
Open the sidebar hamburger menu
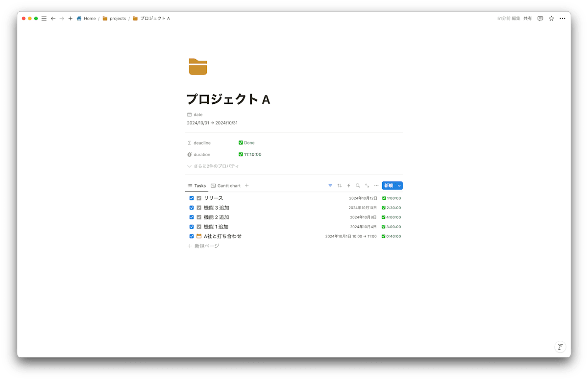pyautogui.click(x=44, y=19)
